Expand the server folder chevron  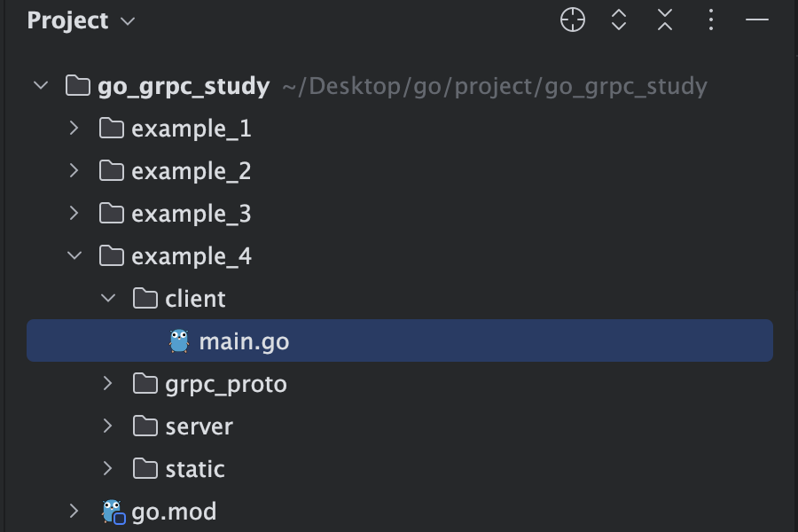tap(107, 426)
